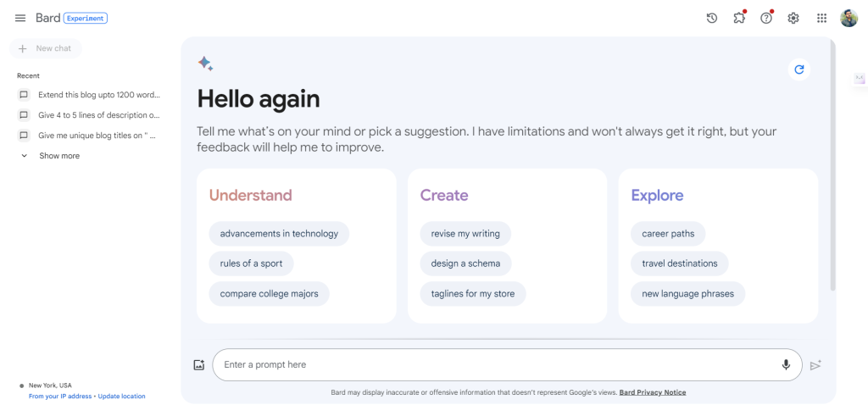Open the extensions puzzle icon
The width and height of the screenshot is (868, 416).
[739, 18]
